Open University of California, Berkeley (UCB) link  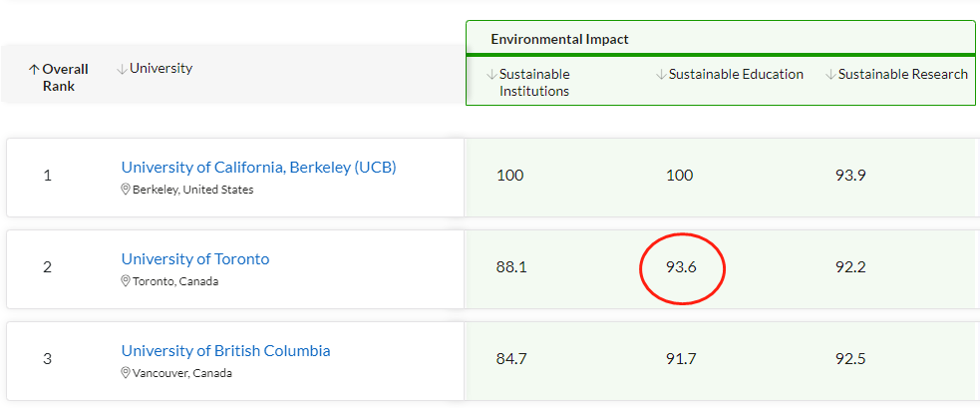click(x=258, y=168)
